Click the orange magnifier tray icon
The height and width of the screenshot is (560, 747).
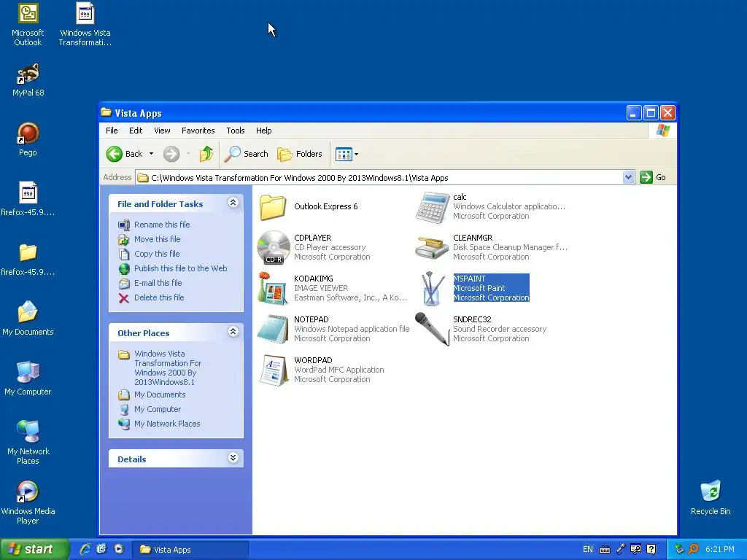(694, 550)
